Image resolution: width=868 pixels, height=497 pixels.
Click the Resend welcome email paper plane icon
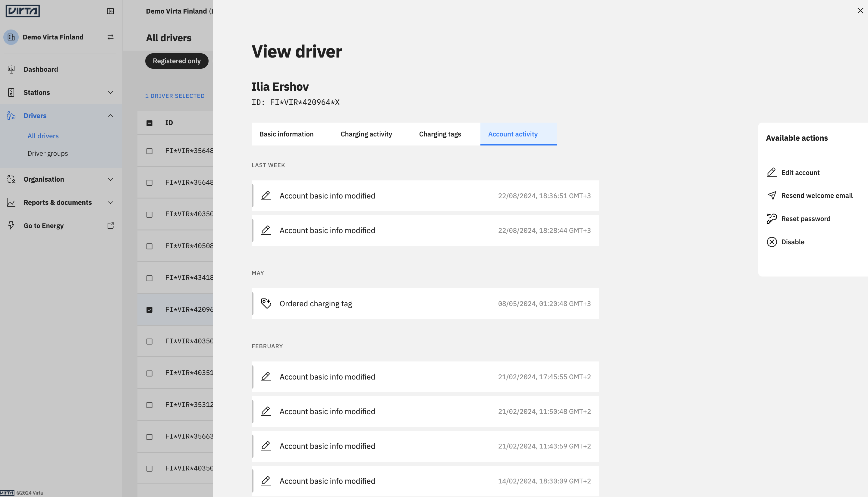[772, 195]
